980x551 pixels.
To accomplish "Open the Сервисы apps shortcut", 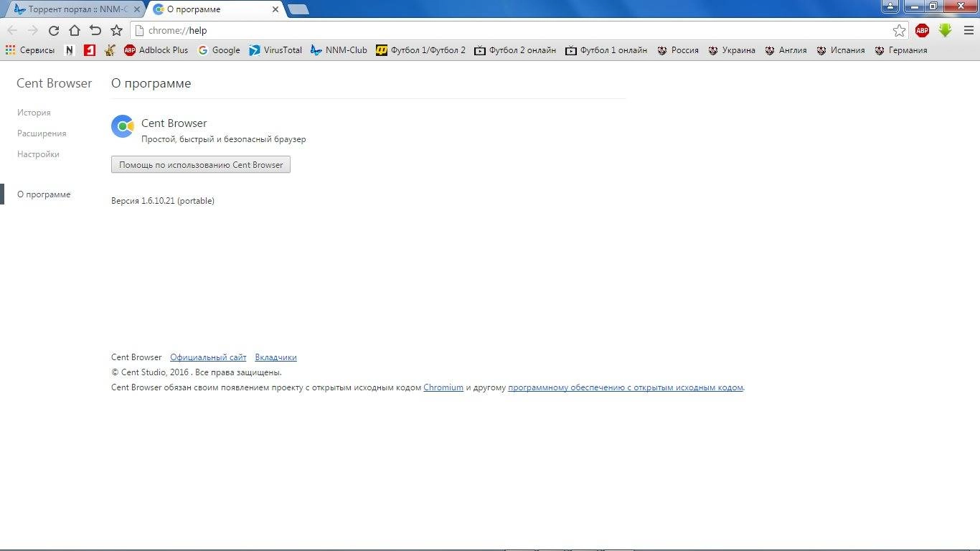I will (30, 50).
